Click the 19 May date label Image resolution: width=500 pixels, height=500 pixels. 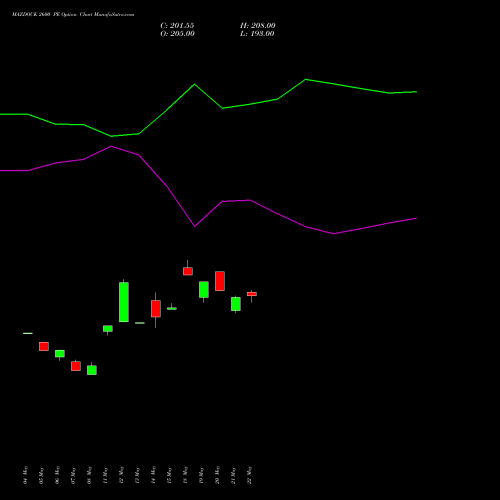click(x=202, y=475)
